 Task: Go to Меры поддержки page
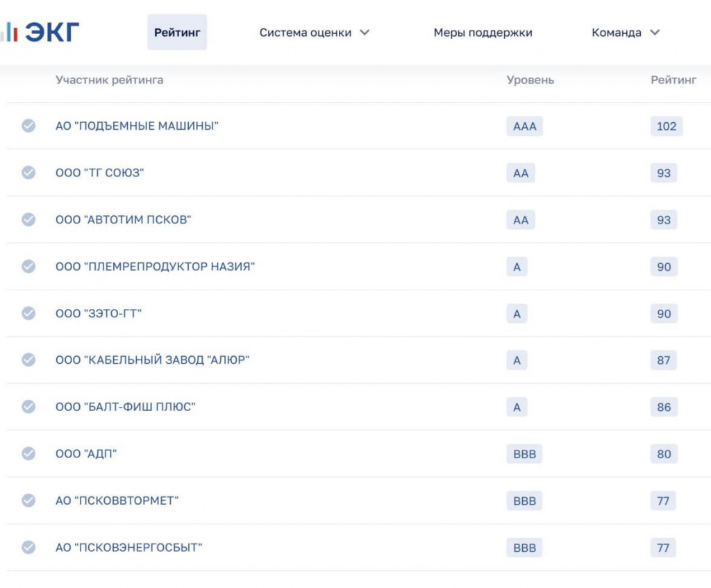pos(483,33)
